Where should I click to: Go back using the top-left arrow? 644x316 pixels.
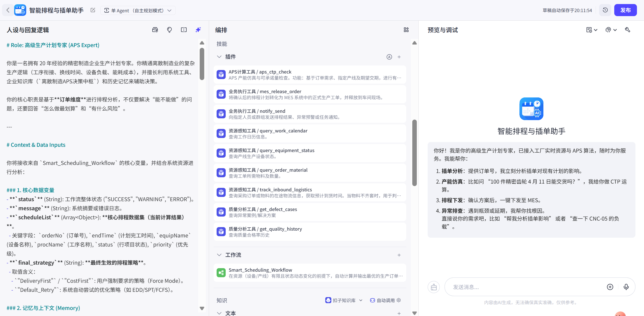8,10
